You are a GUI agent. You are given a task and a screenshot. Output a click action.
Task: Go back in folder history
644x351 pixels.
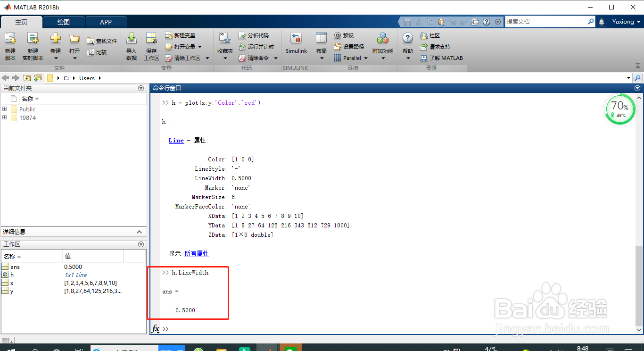6,78
